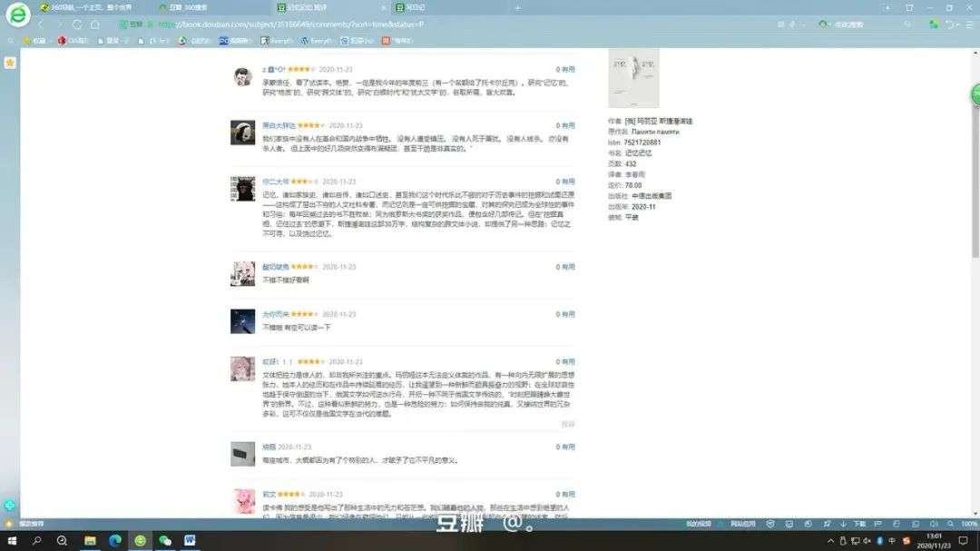Open the bookmarks star favorites folder
This screenshot has width=980, height=551.
(34, 41)
